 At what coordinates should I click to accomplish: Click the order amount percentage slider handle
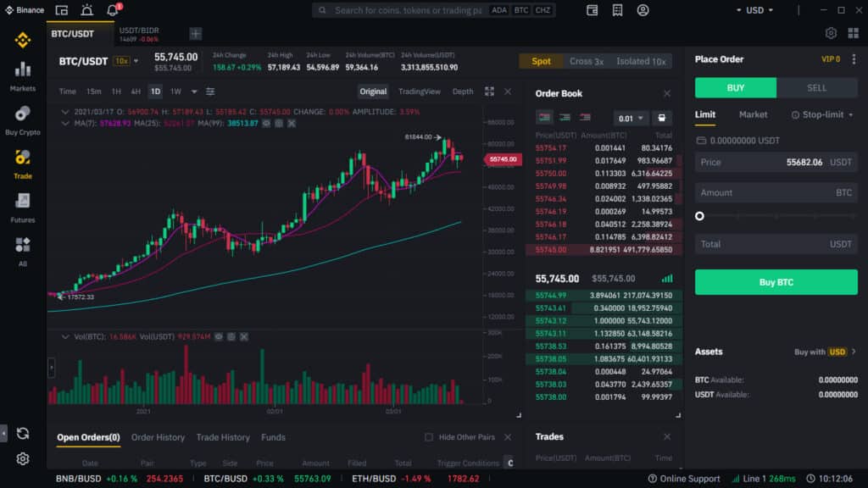(699, 216)
